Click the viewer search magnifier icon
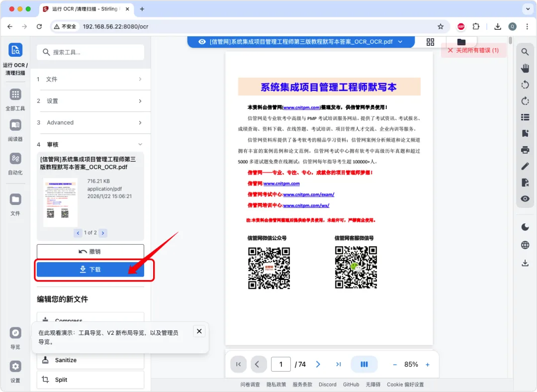Screen dimensions: 537x392 pos(525,52)
